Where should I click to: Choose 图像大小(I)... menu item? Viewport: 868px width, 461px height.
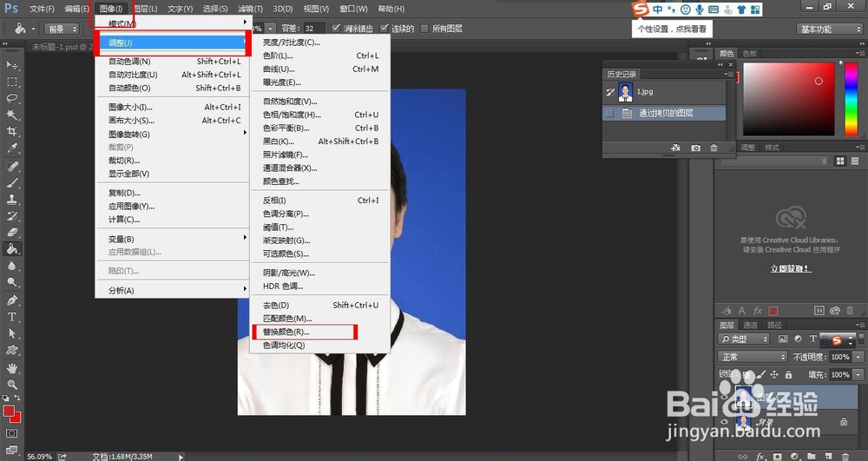click(173, 108)
